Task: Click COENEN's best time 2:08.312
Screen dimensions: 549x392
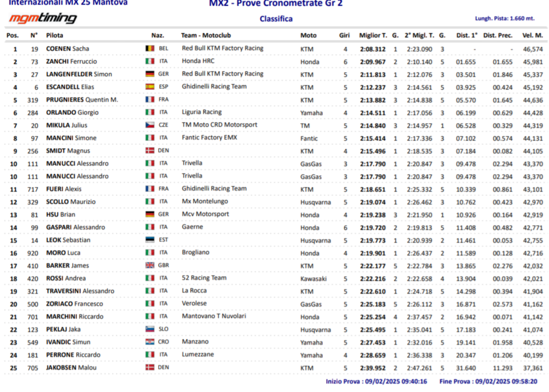Action: point(372,49)
